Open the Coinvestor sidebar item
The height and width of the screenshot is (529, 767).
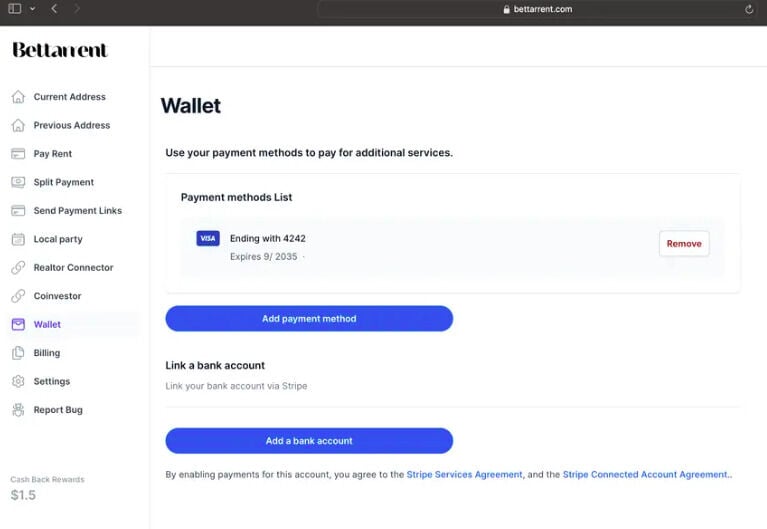pyautogui.click(x=57, y=296)
